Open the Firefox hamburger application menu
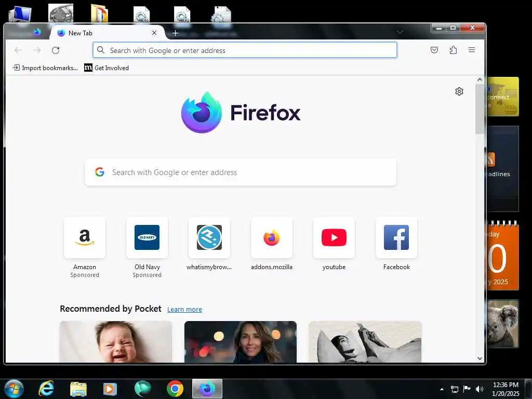Screen dimensions: 532x399 pyautogui.click(x=472, y=50)
